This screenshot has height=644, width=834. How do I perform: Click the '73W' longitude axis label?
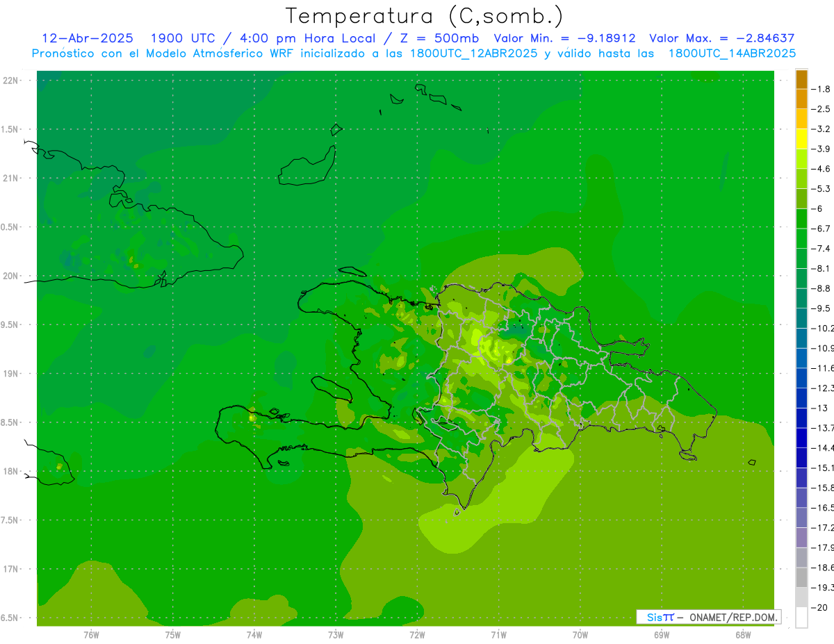[336, 635]
